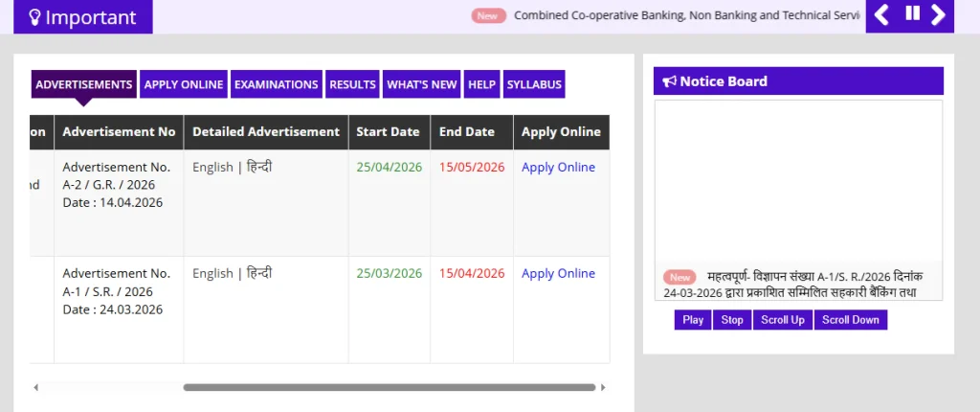Viewport: 980px width, 412px height.
Task: Click the megaphone icon on Notice Board
Action: click(669, 81)
